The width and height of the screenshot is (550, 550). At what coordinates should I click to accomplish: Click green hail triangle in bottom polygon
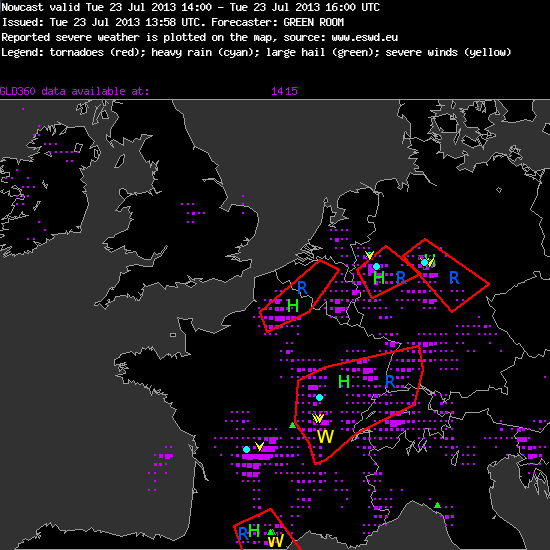coord(271,532)
